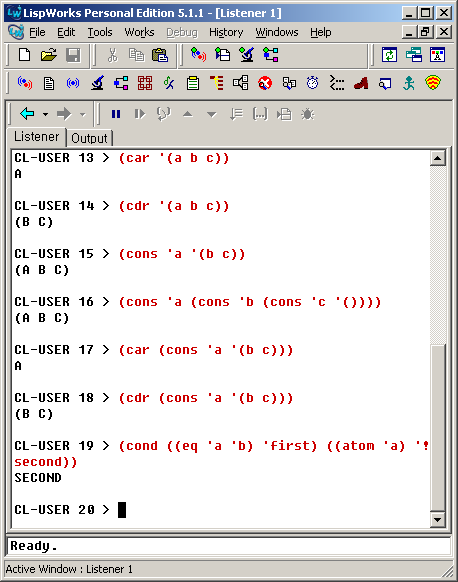Open the microscope Inspector tool

[x=97, y=83]
